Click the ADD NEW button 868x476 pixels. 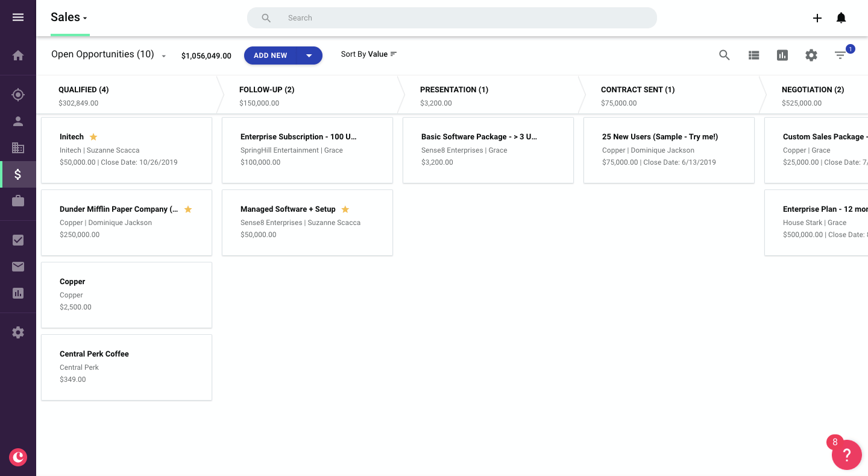pyautogui.click(x=271, y=56)
